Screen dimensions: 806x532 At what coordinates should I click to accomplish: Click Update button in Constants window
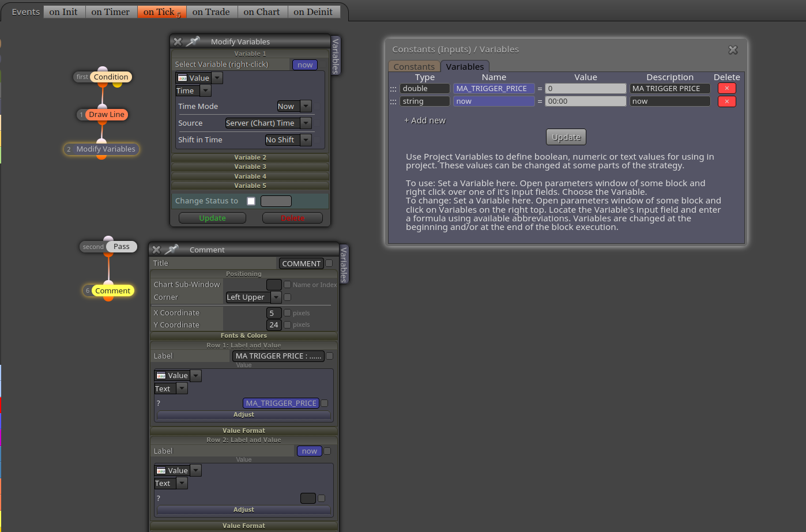pos(566,137)
